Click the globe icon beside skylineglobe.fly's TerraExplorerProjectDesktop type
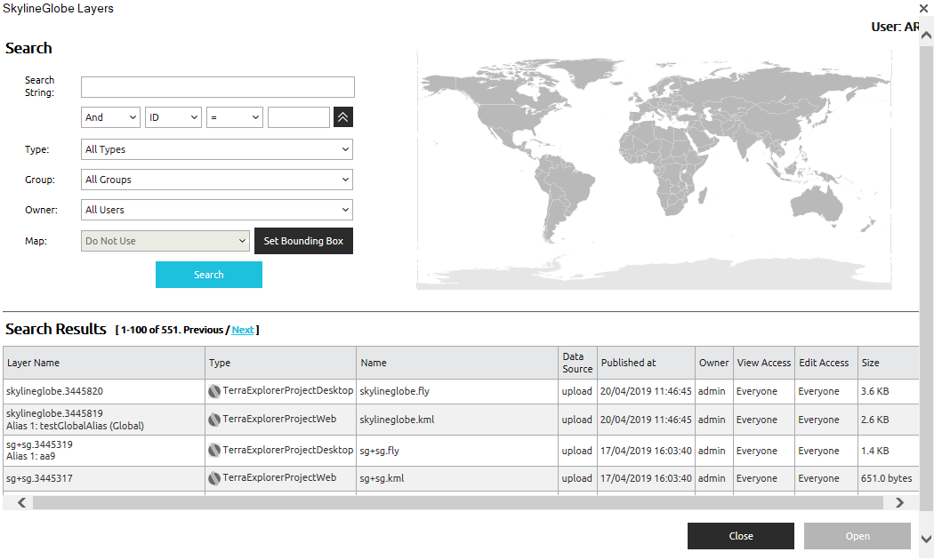Viewport: 934px width, 560px height. point(214,390)
